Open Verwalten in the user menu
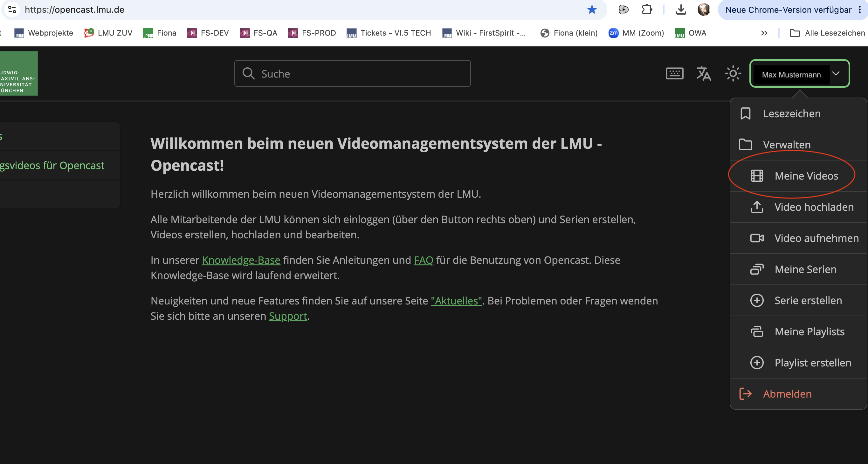Viewport: 868px width, 464px height. point(798,145)
